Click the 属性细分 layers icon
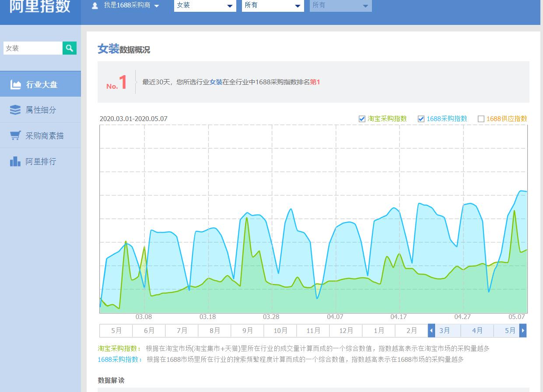The height and width of the screenshot is (392, 543). (15, 110)
